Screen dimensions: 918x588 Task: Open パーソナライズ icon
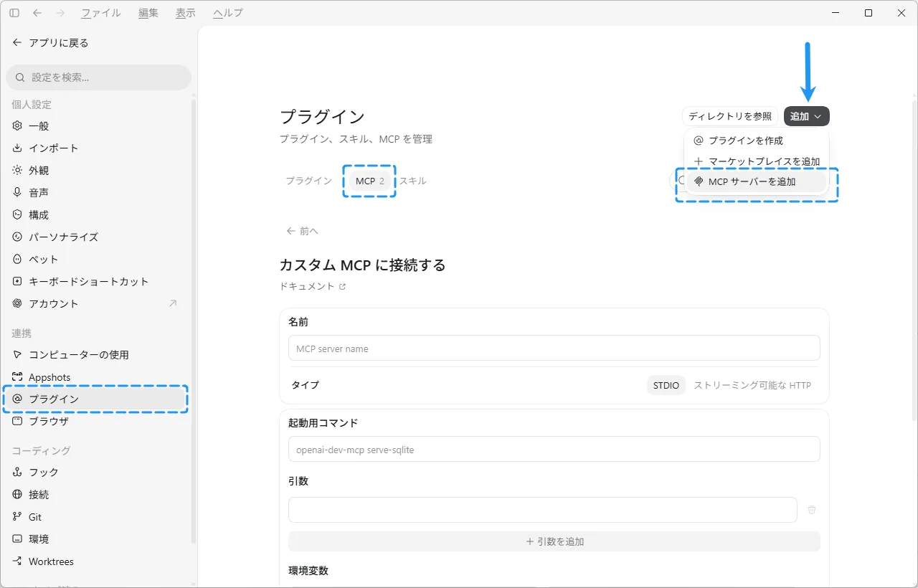point(17,237)
